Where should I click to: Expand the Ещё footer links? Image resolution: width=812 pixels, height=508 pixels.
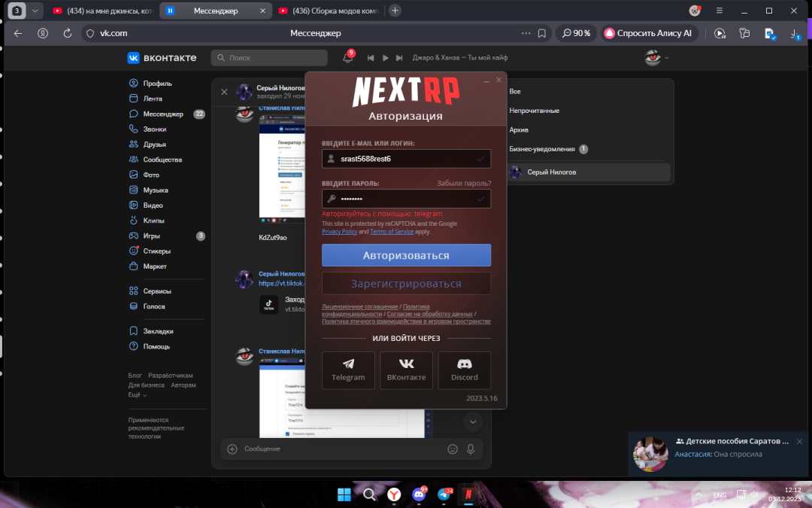(137, 394)
